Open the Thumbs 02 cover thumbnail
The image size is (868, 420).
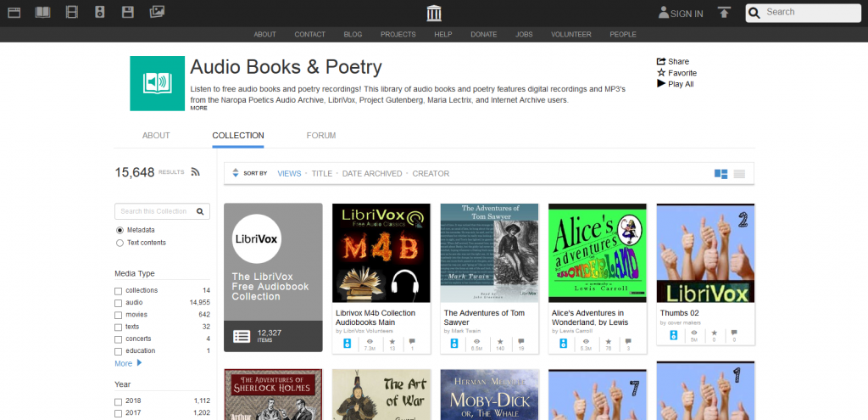click(x=706, y=253)
